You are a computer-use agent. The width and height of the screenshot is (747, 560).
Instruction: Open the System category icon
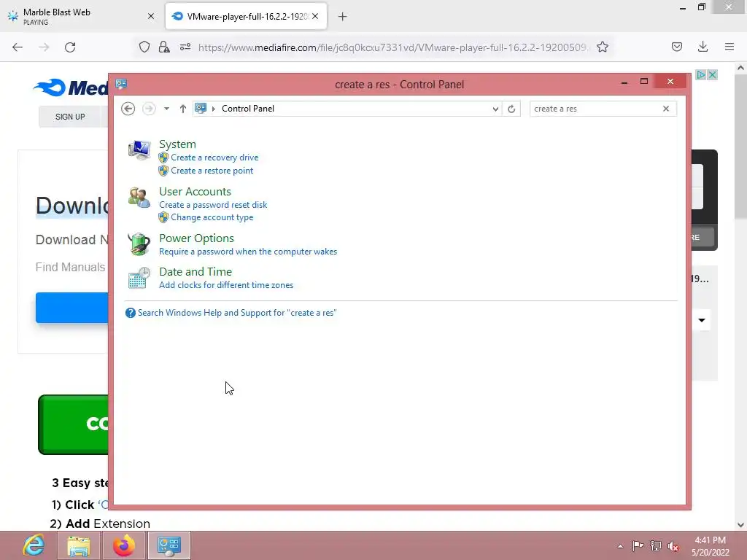point(139,150)
